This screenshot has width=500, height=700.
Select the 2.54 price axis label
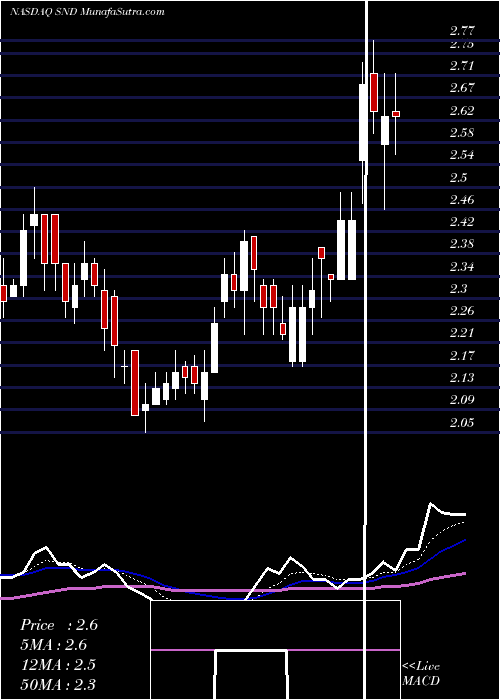point(462,155)
